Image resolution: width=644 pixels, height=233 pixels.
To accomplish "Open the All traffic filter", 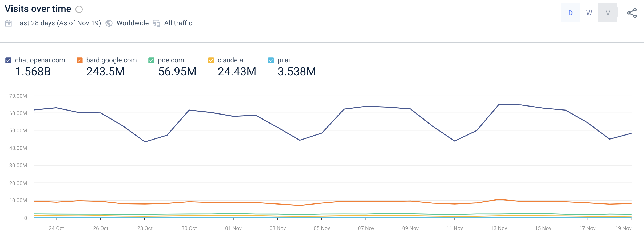I will click(178, 23).
